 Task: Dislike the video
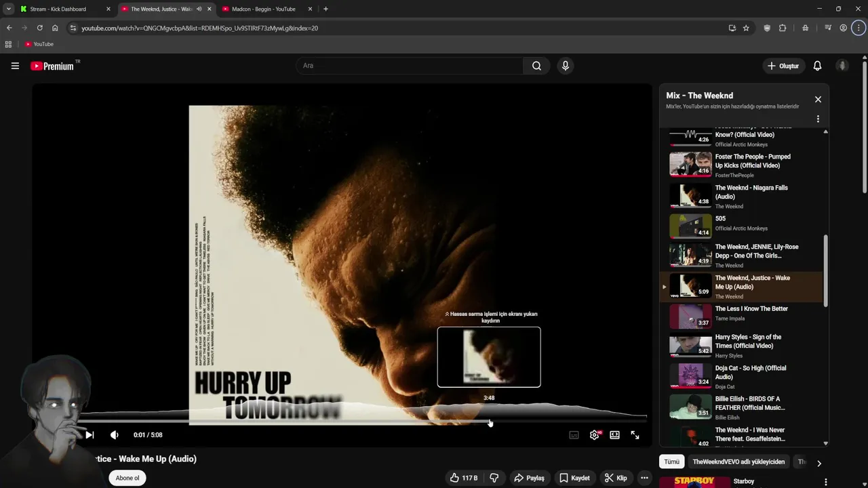pyautogui.click(x=494, y=478)
